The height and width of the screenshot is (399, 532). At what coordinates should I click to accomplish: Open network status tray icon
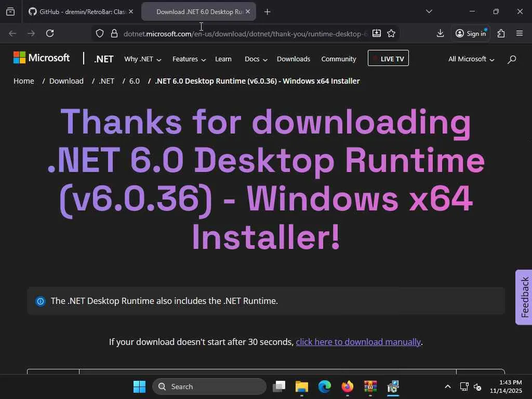click(x=464, y=387)
